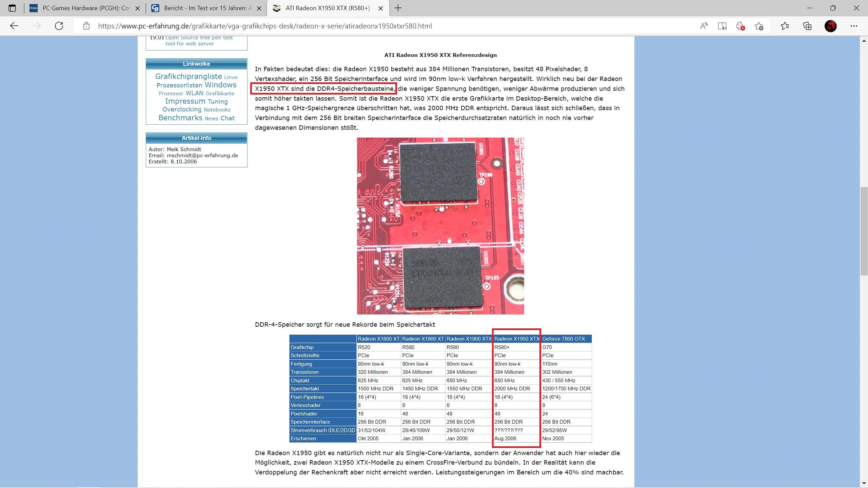Open Grafikchiprangliste link
Image resolution: width=868 pixels, height=488 pixels.
click(189, 76)
